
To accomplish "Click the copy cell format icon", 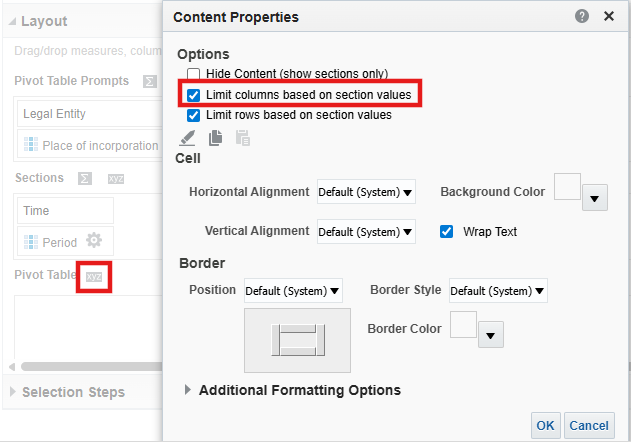I will click(214, 138).
